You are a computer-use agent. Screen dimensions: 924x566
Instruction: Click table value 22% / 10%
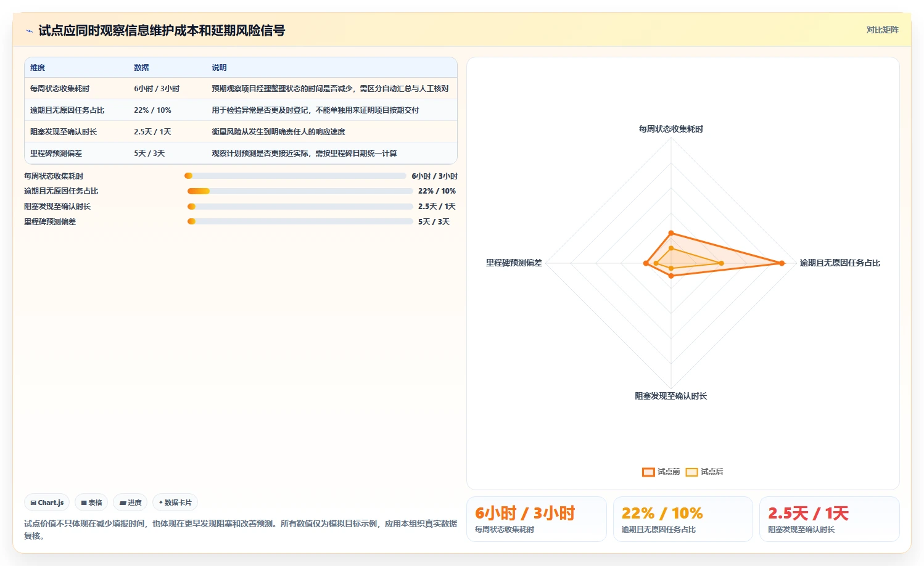point(152,110)
